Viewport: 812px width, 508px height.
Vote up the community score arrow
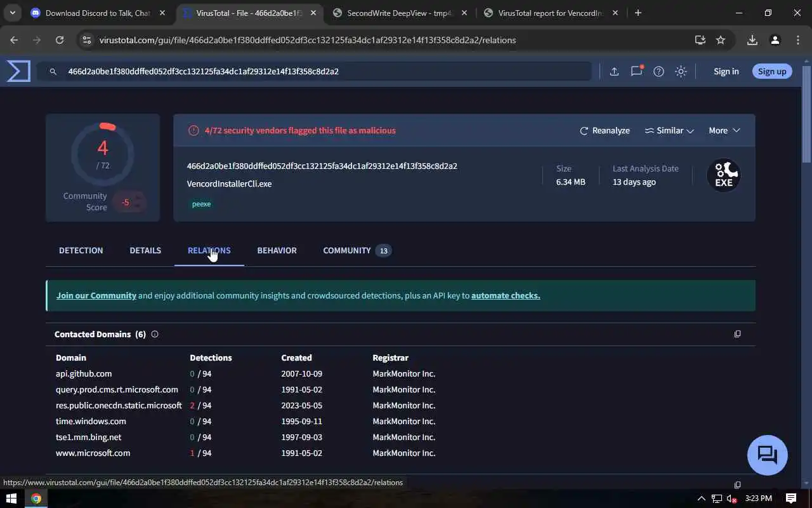(137, 197)
